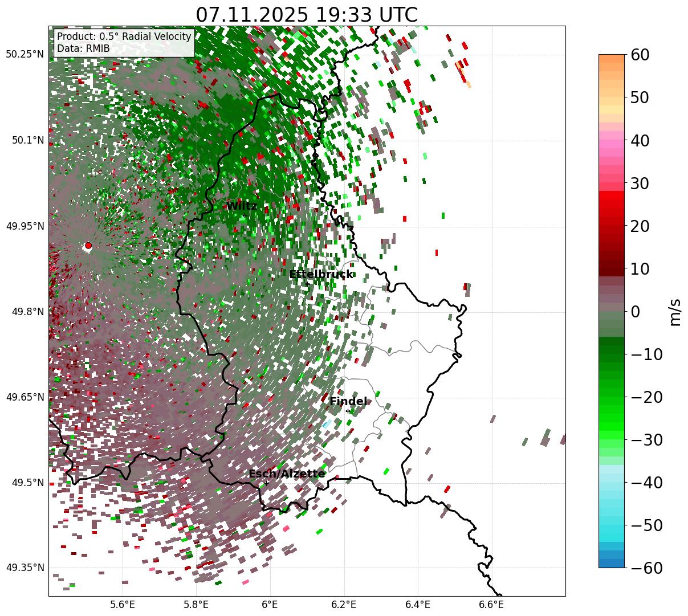Viewport: 688px width, 616px height.
Task: Click the title "07.11.2025 19:33 UTC"
Action: click(x=307, y=15)
